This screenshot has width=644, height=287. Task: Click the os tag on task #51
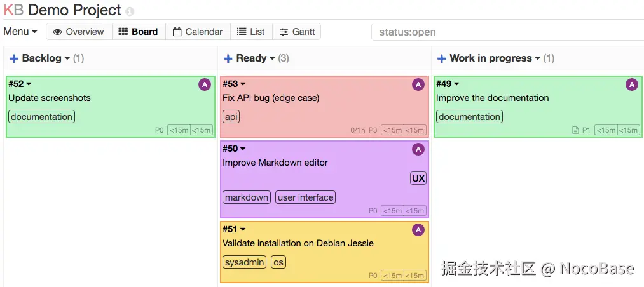278,262
